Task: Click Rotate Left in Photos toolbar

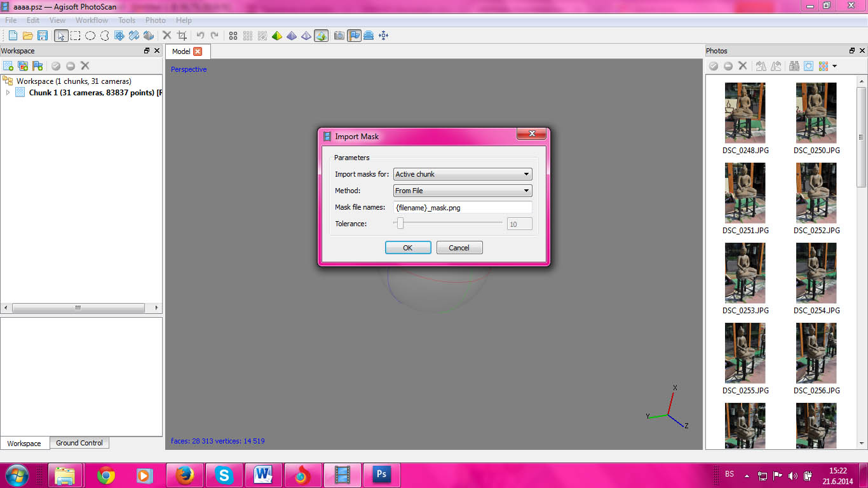Action: tap(775, 65)
